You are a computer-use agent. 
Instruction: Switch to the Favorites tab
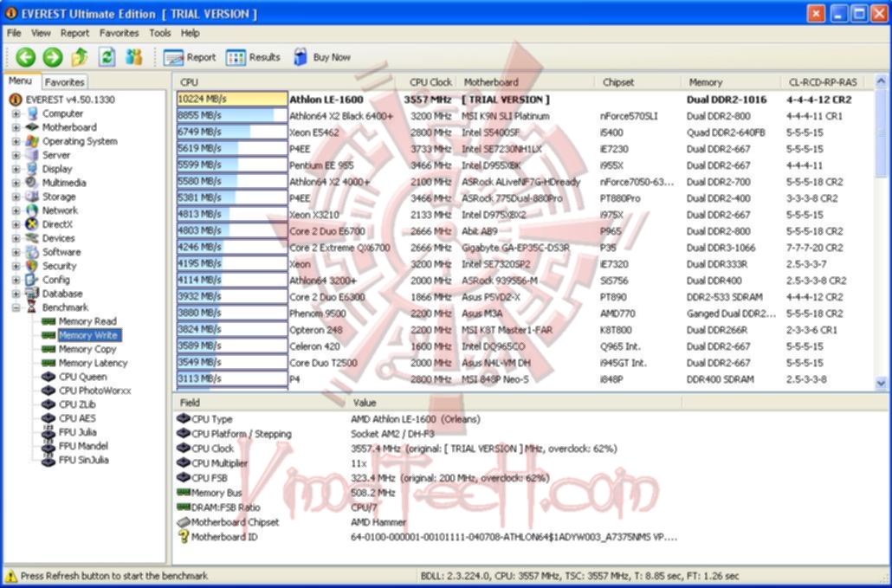point(64,82)
